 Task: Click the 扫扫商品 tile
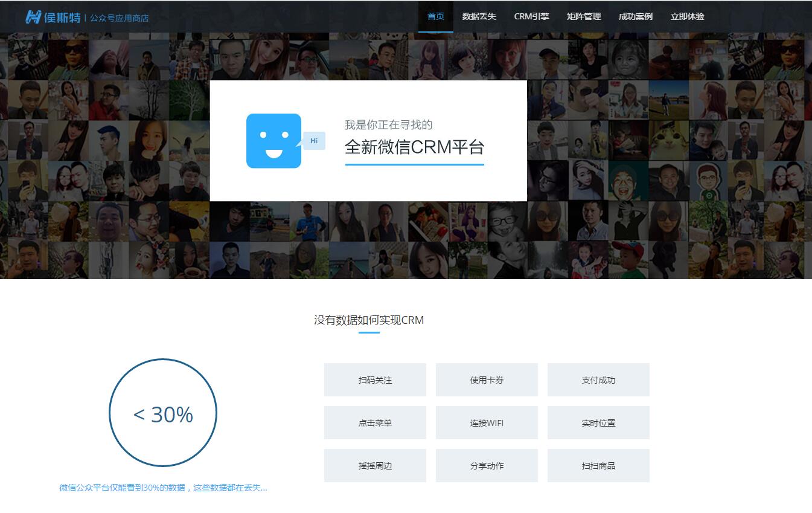[x=598, y=466]
